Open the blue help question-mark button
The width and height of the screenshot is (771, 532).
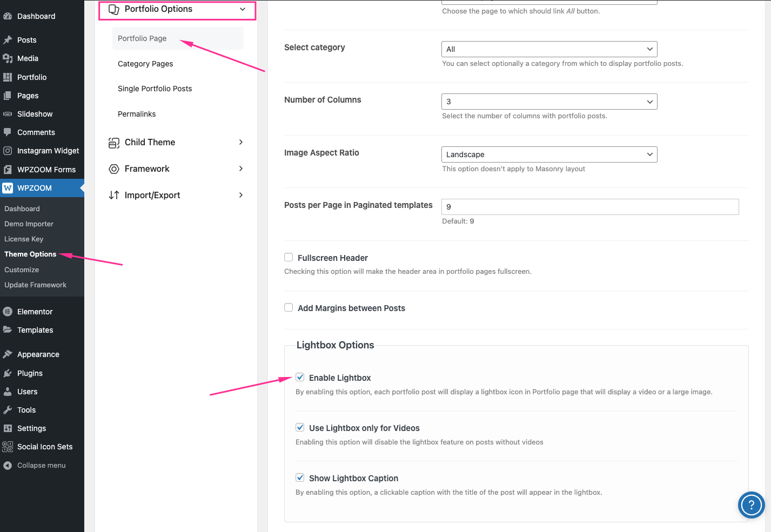(751, 505)
